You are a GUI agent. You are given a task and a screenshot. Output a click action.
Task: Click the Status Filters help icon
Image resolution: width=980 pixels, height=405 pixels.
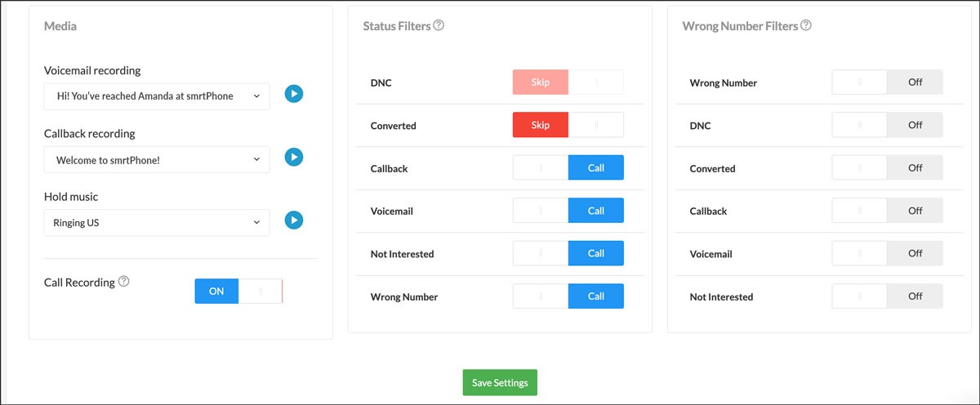tap(439, 25)
